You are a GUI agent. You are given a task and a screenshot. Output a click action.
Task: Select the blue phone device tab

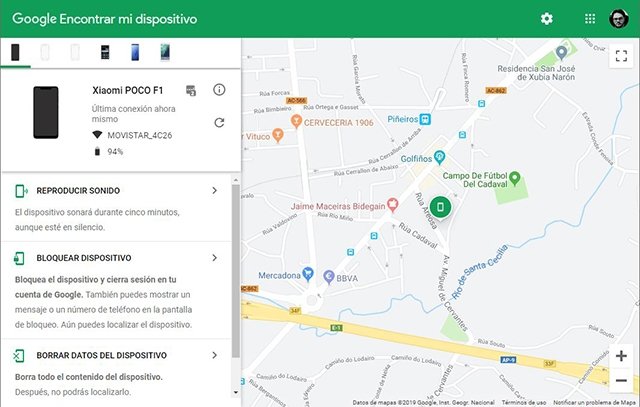135,52
